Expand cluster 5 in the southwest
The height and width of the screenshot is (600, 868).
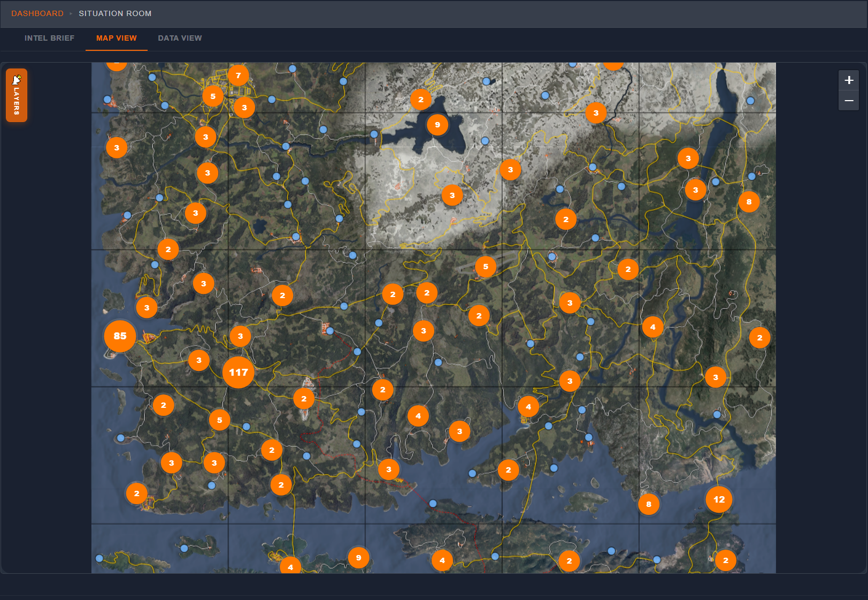tap(219, 420)
